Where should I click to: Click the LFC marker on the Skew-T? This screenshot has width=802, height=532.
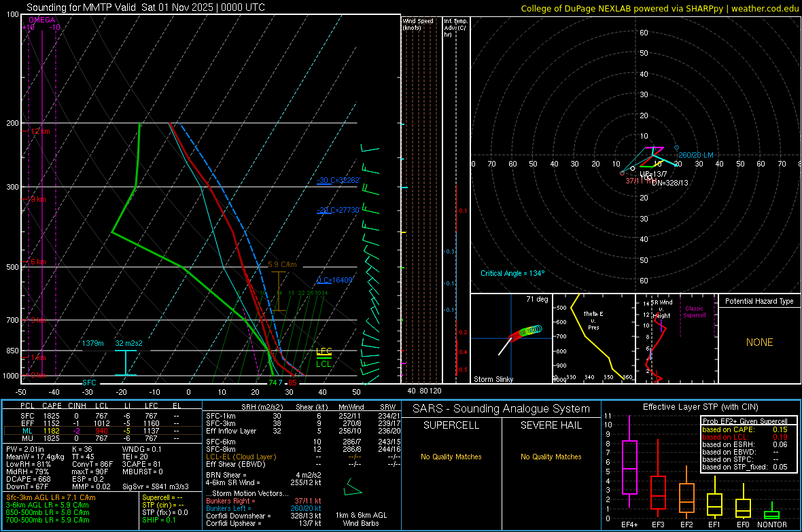coord(324,351)
